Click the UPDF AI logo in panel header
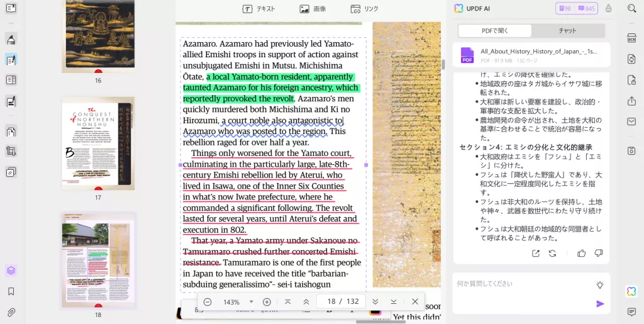The image size is (644, 324). 458,9
